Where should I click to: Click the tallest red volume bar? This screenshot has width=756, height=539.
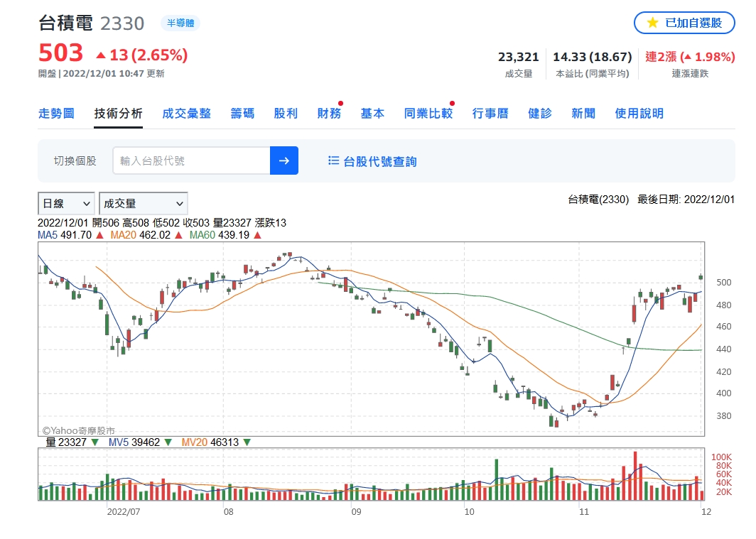pyautogui.click(x=635, y=476)
